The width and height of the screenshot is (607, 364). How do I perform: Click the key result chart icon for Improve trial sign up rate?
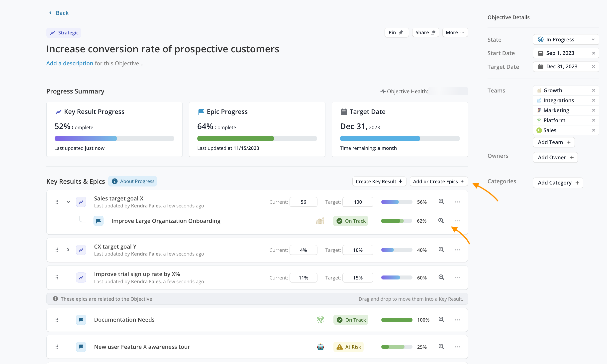click(81, 277)
